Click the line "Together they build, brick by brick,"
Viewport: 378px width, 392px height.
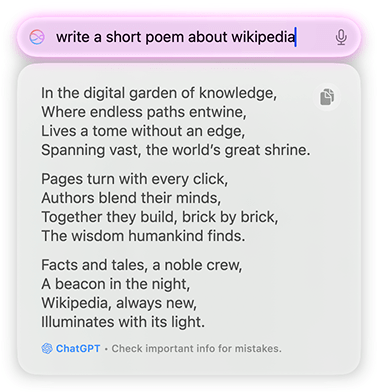[160, 217]
